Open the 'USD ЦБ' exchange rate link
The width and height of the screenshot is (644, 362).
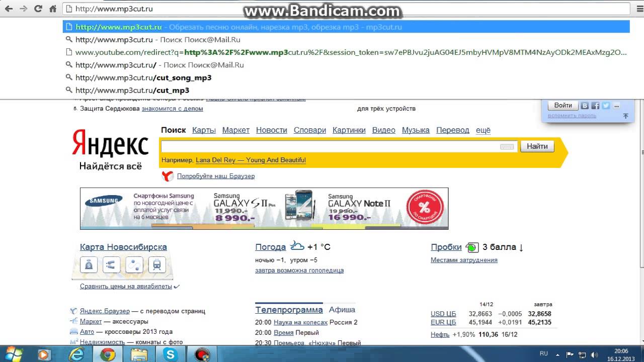coord(443,314)
